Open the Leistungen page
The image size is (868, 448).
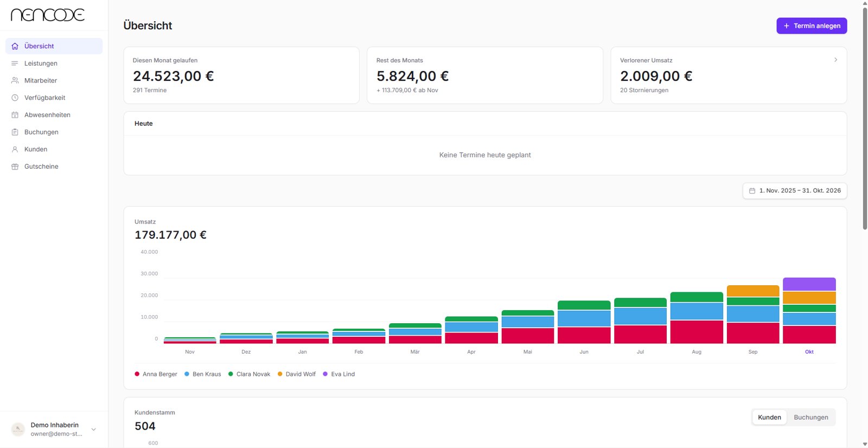pos(54,63)
